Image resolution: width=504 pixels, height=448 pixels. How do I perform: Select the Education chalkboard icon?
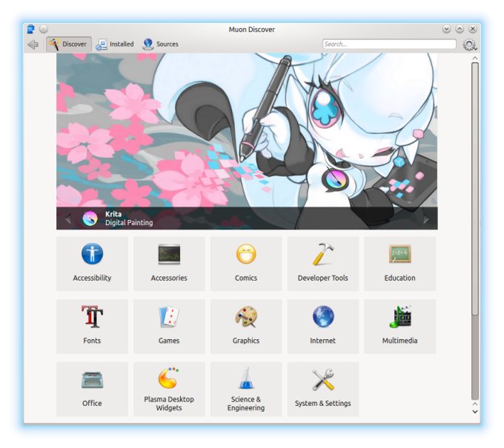[399, 255]
